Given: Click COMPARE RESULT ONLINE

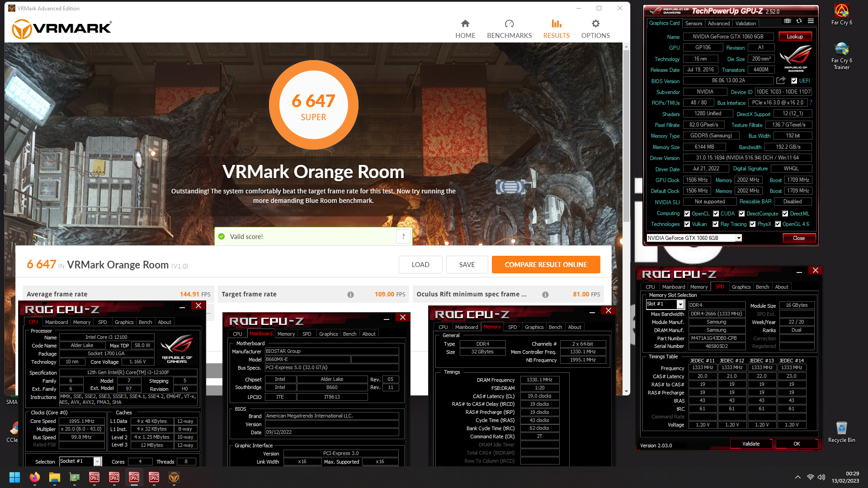Looking at the screenshot, I should pyautogui.click(x=546, y=265).
